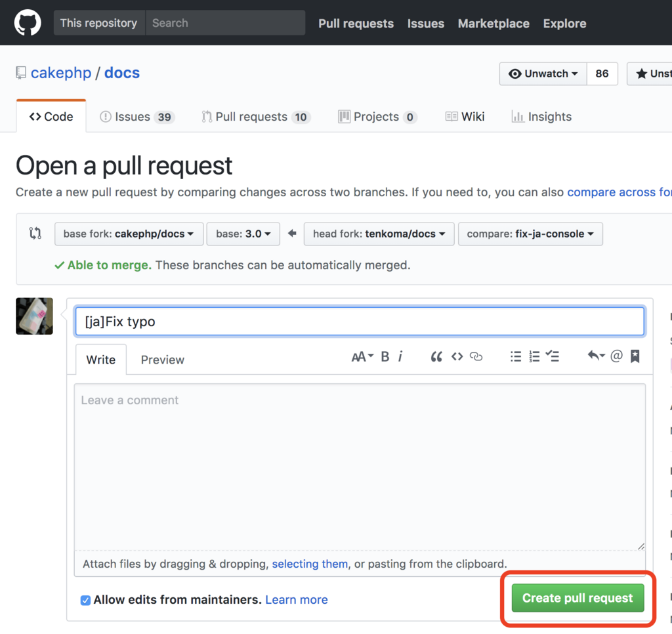Focus the Search input field
This screenshot has height=634, width=672.
click(226, 23)
